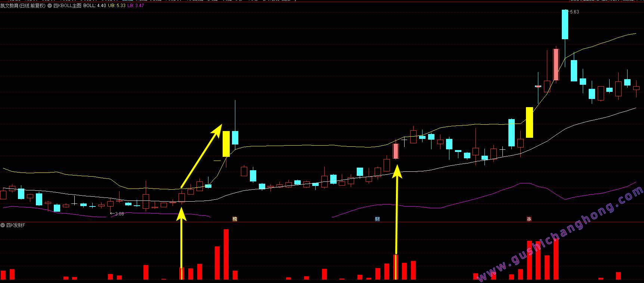The image size is (644, 283).
Task: Expand the 四K发财F indicator dropdown arrow
Action: point(3,225)
